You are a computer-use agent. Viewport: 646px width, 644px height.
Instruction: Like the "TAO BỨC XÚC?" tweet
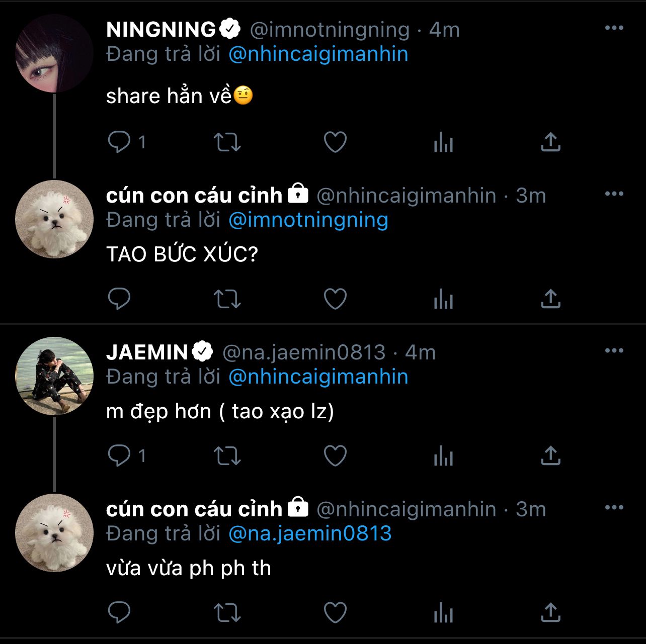tap(335, 299)
